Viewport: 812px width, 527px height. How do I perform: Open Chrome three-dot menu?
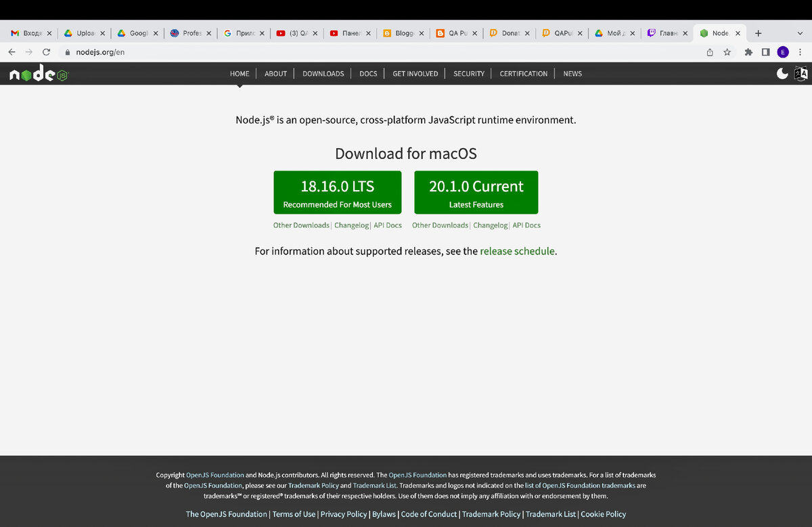click(800, 52)
